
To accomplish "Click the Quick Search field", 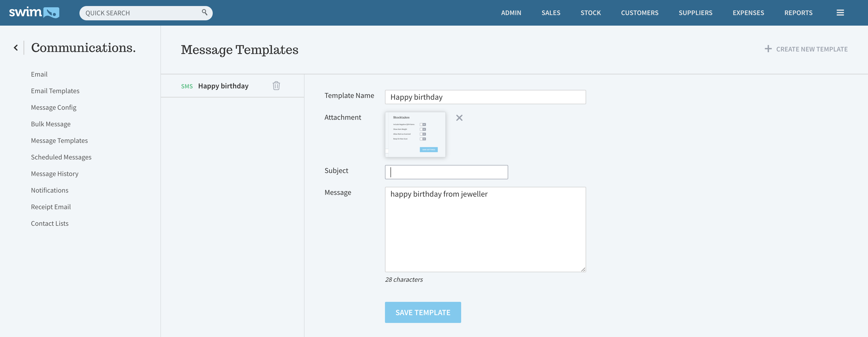I will click(x=142, y=13).
